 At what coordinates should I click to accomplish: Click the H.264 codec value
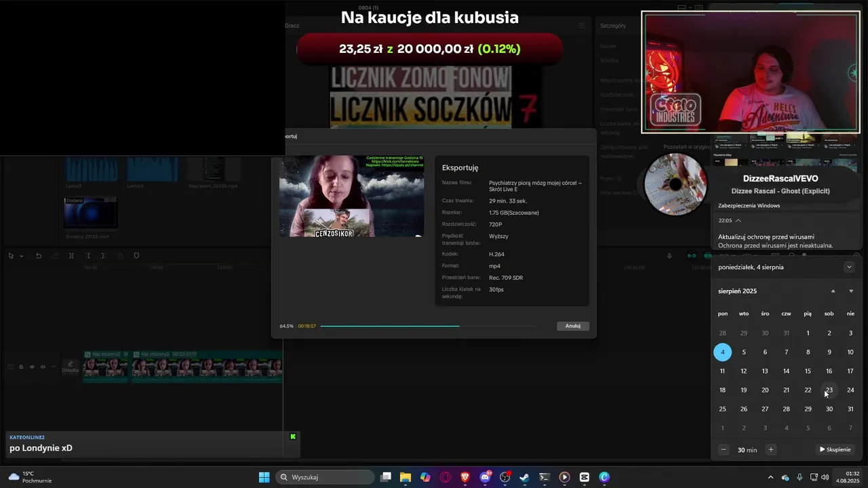496,254
